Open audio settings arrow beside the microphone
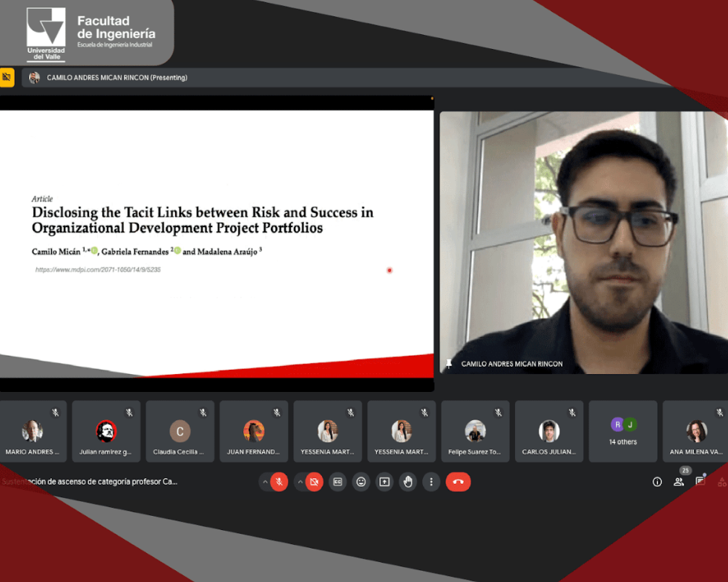The width and height of the screenshot is (728, 582). coord(265,482)
